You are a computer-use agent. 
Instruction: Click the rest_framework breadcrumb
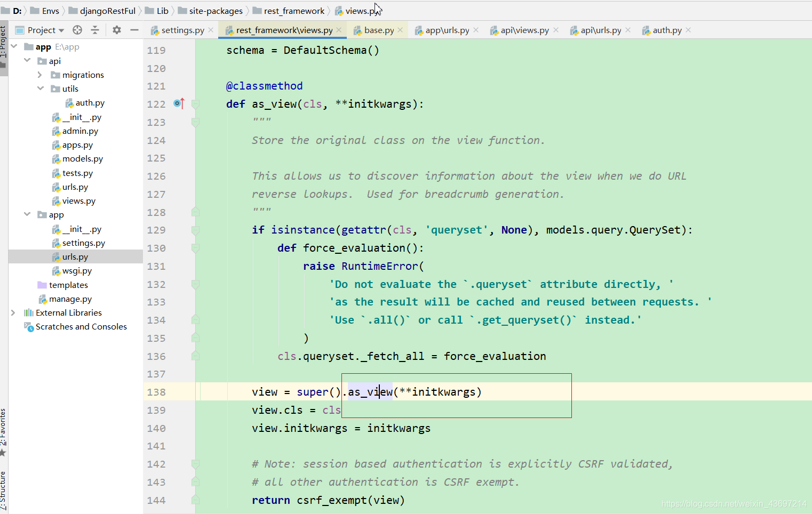(x=289, y=11)
